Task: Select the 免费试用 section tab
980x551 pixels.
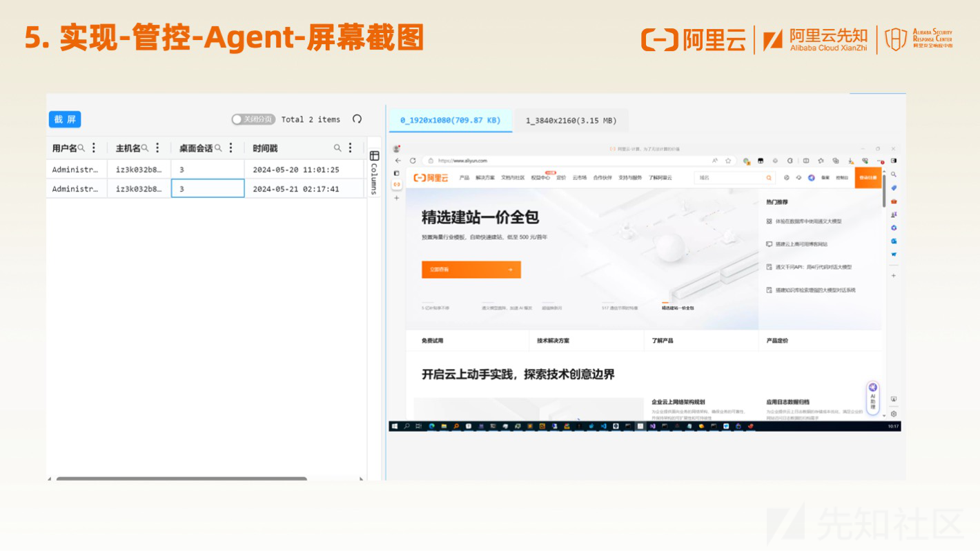Action: (x=433, y=341)
